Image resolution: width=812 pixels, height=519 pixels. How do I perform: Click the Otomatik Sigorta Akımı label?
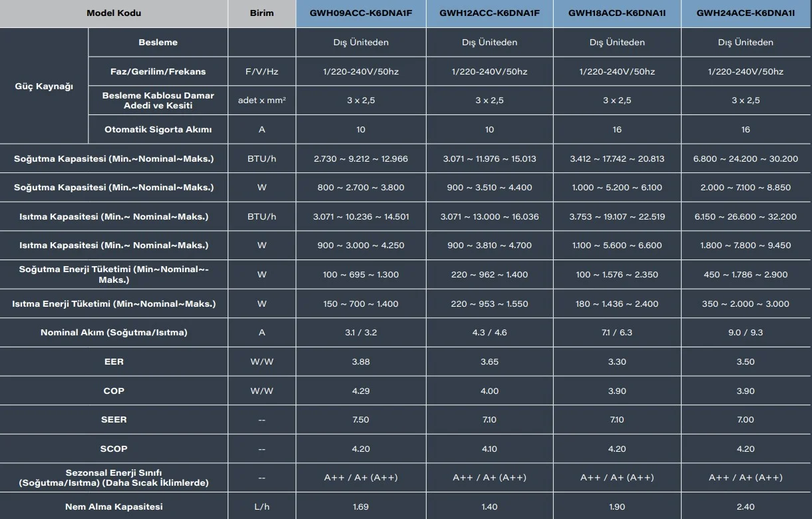pos(158,129)
